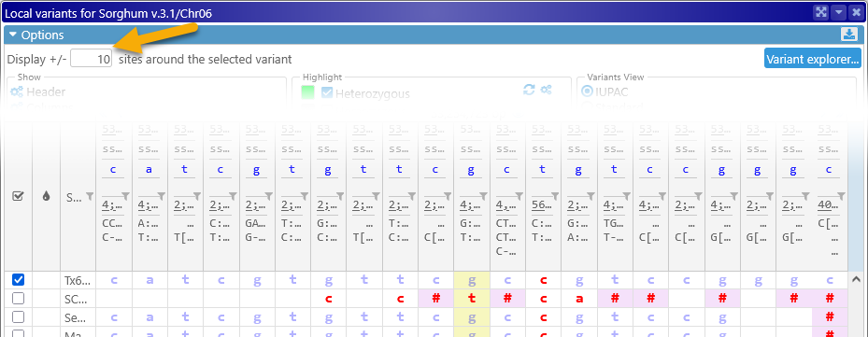
Task: Toggle the Heterozygous highlight checkbox
Action: pos(327,93)
